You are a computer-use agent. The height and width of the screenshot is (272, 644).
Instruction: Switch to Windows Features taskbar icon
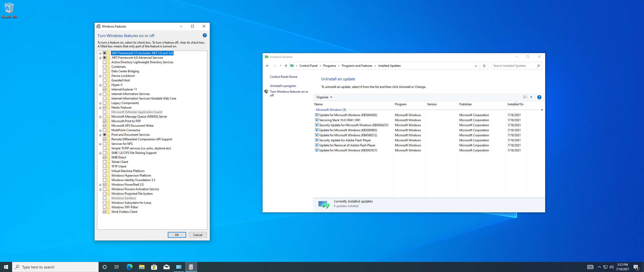[191, 267]
